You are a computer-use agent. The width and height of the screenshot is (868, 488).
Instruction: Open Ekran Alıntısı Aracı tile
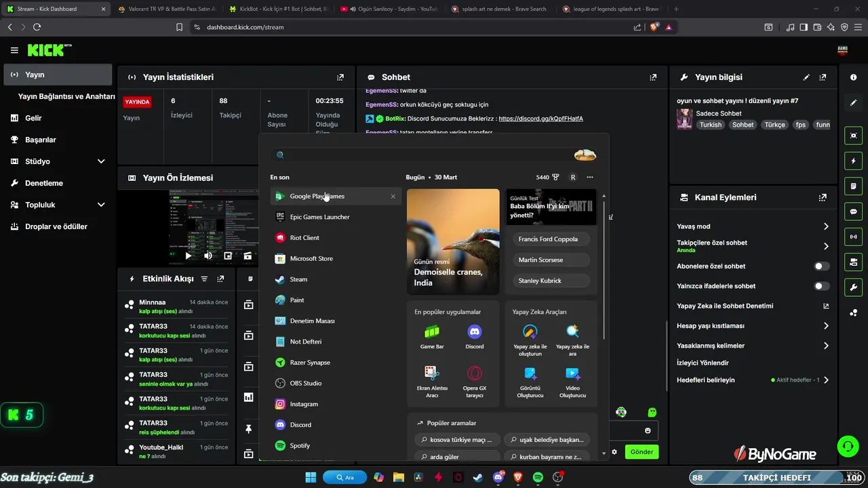click(432, 381)
